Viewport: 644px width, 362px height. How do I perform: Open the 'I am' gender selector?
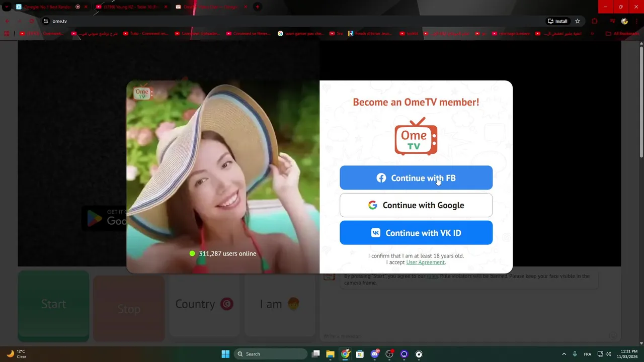[x=280, y=305]
